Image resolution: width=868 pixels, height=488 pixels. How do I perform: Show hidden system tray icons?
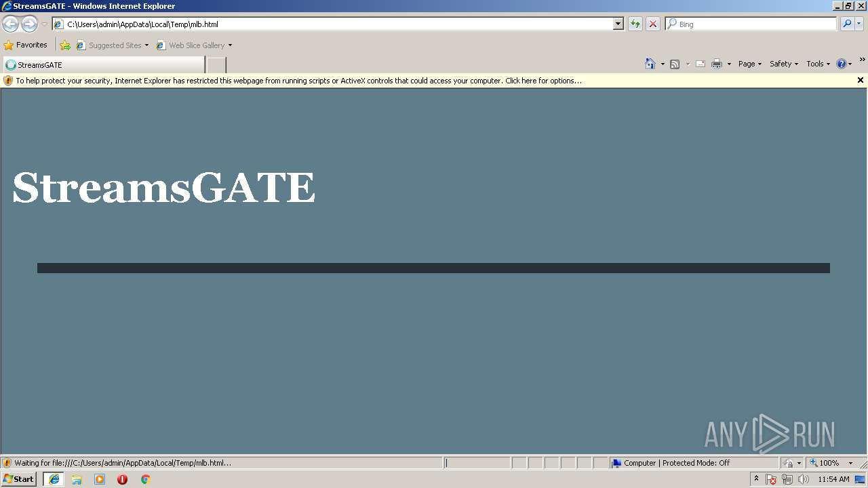[x=757, y=479]
